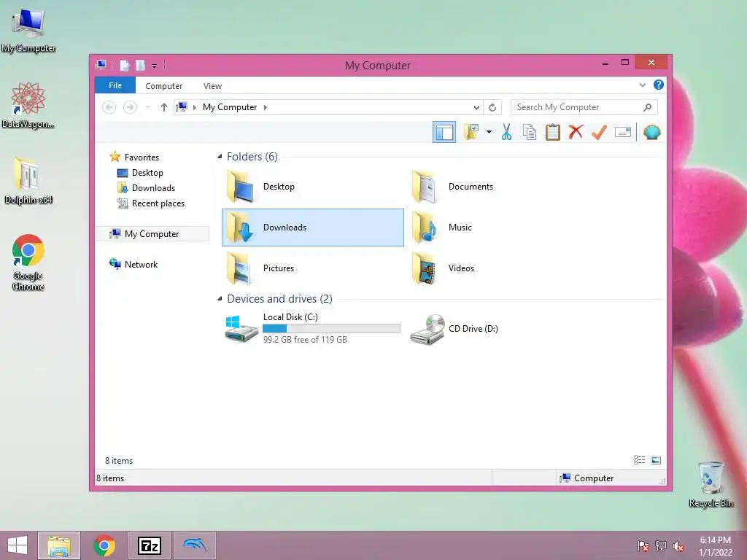Click the orange checkmark Properties icon
The height and width of the screenshot is (560, 747).
599,132
